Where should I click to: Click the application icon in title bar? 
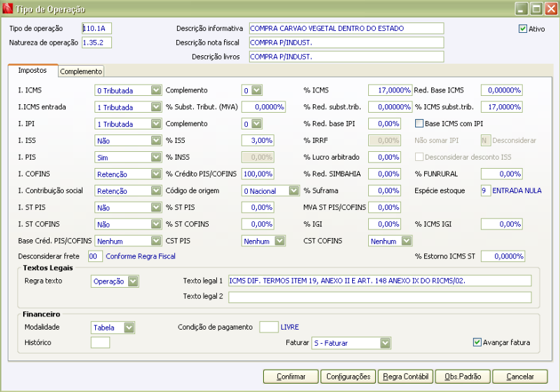tap(8, 9)
